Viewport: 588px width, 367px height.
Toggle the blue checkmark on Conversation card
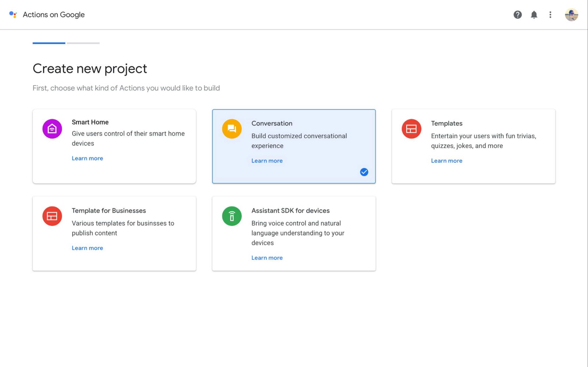[x=364, y=172]
